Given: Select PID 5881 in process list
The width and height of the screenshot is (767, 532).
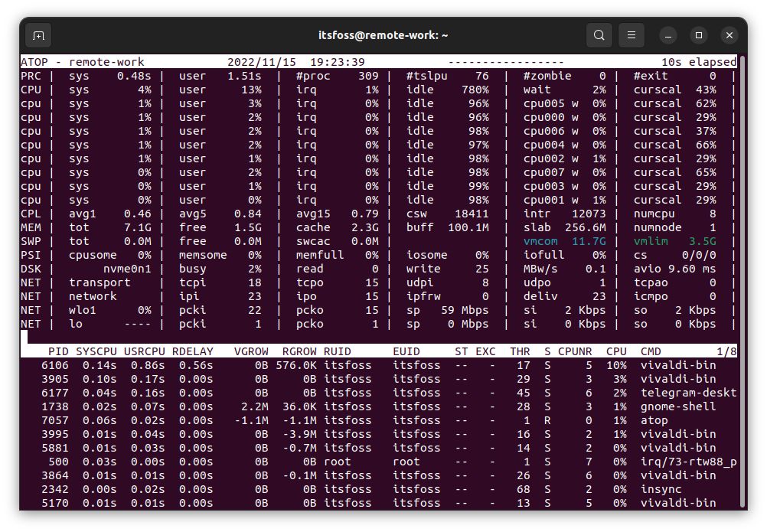Looking at the screenshot, I should (x=55, y=448).
